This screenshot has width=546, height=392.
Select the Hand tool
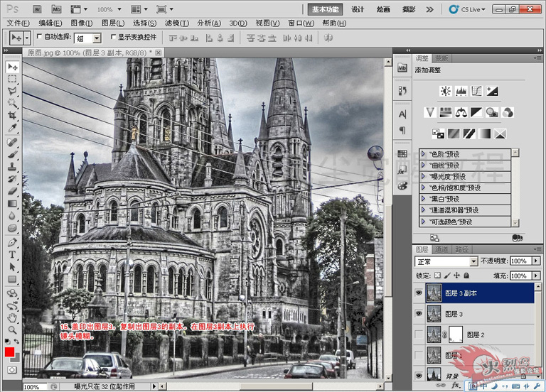pos(13,317)
